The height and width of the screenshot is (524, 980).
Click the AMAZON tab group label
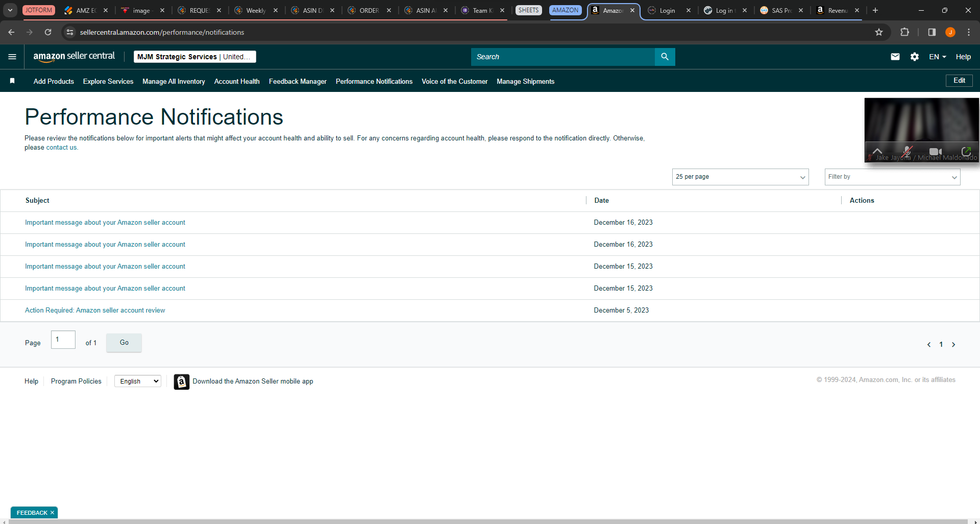(566, 10)
